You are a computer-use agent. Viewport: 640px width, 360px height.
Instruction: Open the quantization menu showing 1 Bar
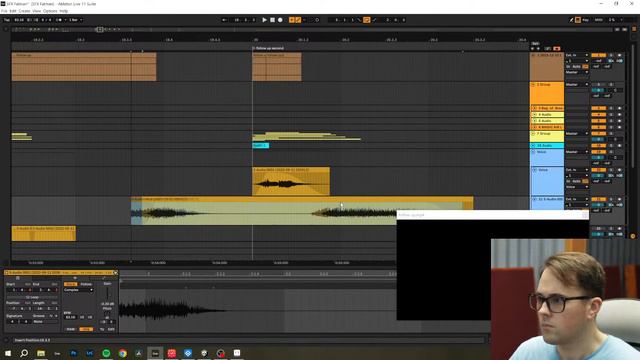75,20
